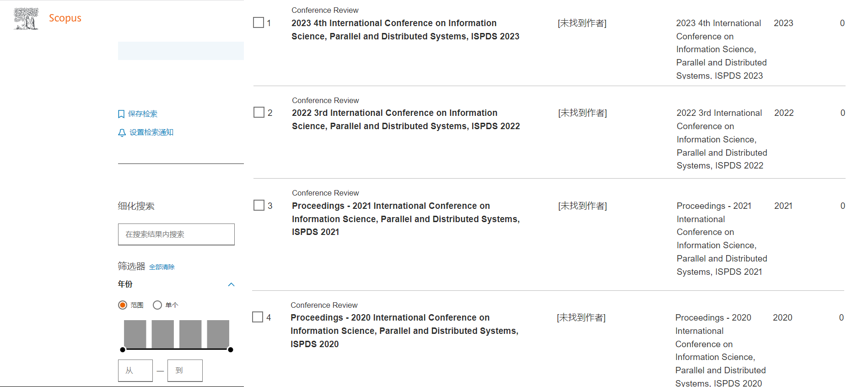868x387 pixels.
Task: Click the Scopus tree logo icon
Action: [26, 19]
